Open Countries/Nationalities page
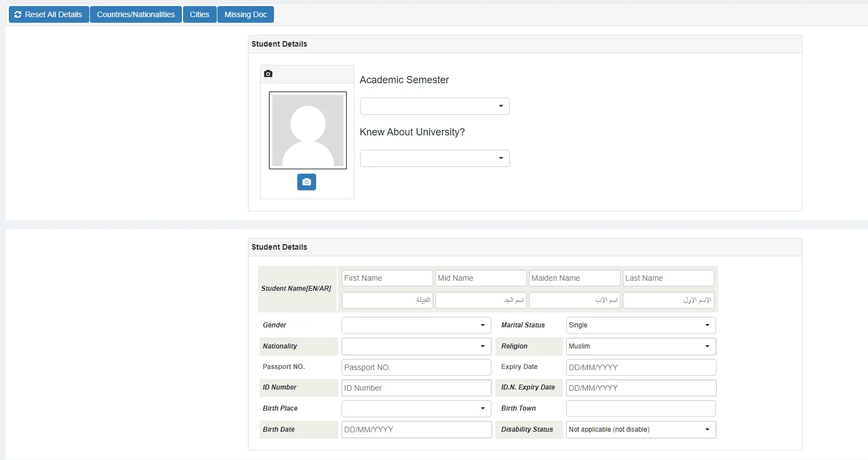This screenshot has height=460, width=868. pyautogui.click(x=136, y=14)
